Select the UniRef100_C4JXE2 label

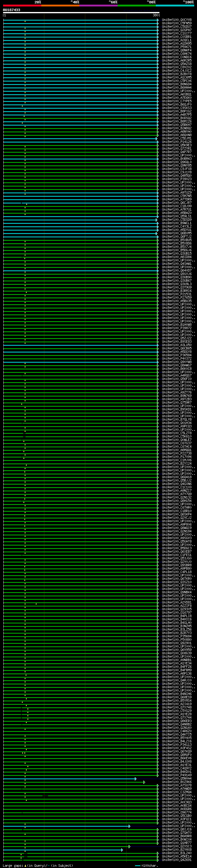point(177,71)
